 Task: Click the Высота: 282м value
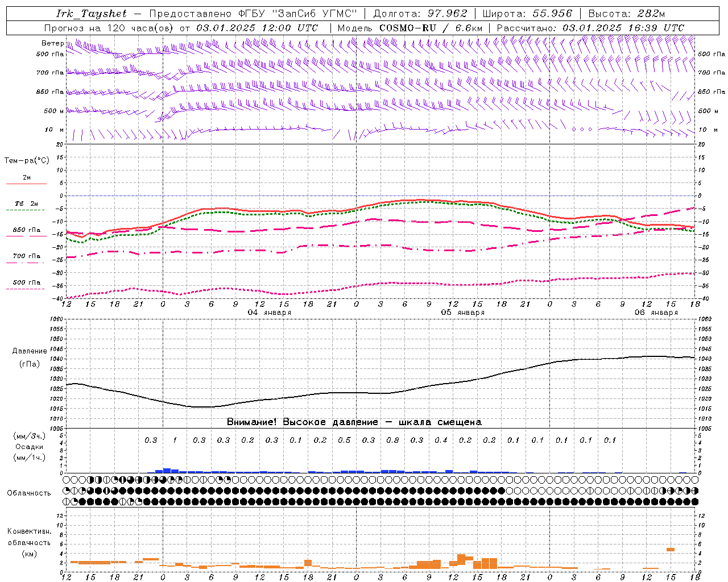coord(627,14)
